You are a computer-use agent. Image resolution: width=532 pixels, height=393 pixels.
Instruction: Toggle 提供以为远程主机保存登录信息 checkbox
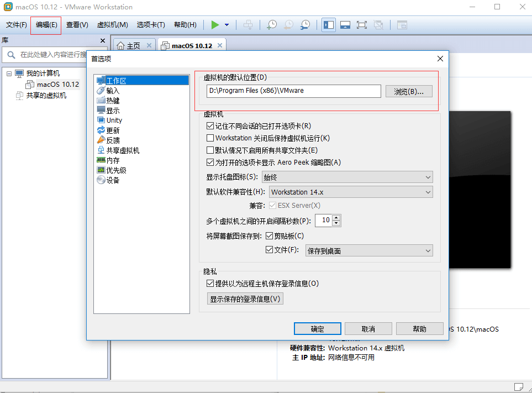210,284
